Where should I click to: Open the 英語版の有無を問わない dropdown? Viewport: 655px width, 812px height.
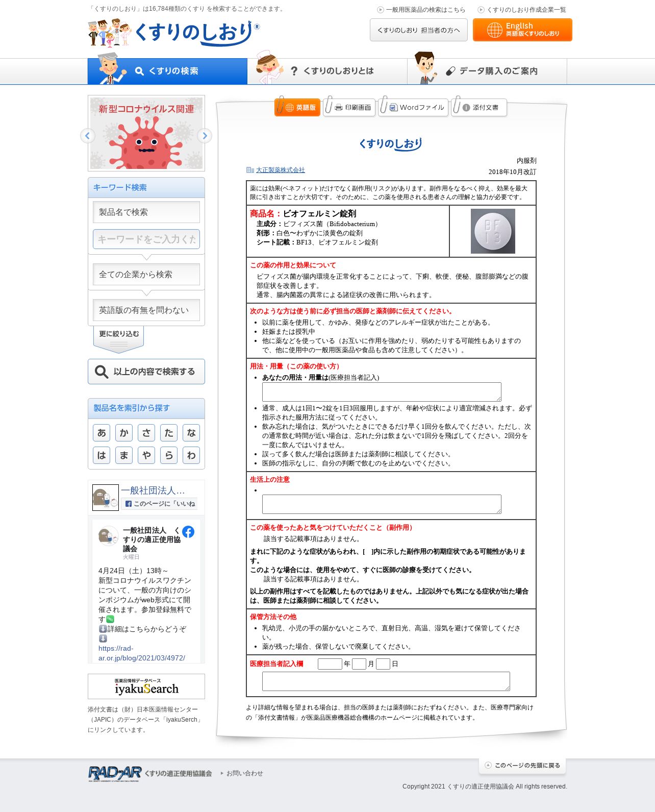click(146, 310)
